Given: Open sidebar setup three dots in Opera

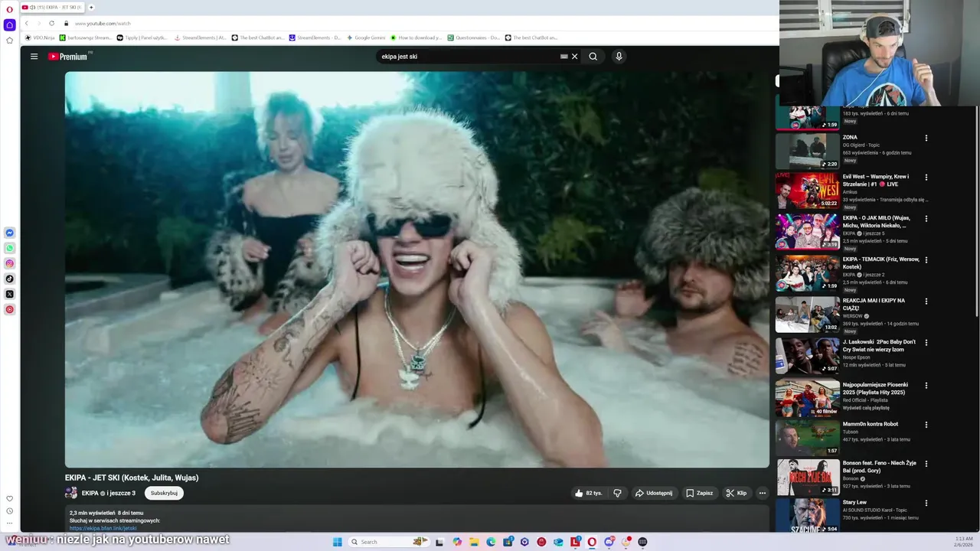Looking at the screenshot, I should point(10,523).
